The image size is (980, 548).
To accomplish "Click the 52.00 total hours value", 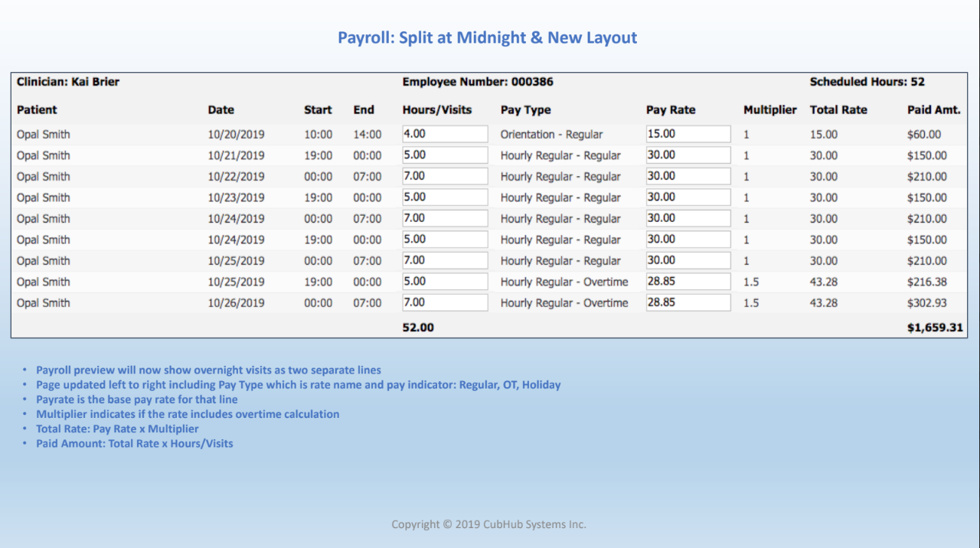I will point(418,328).
